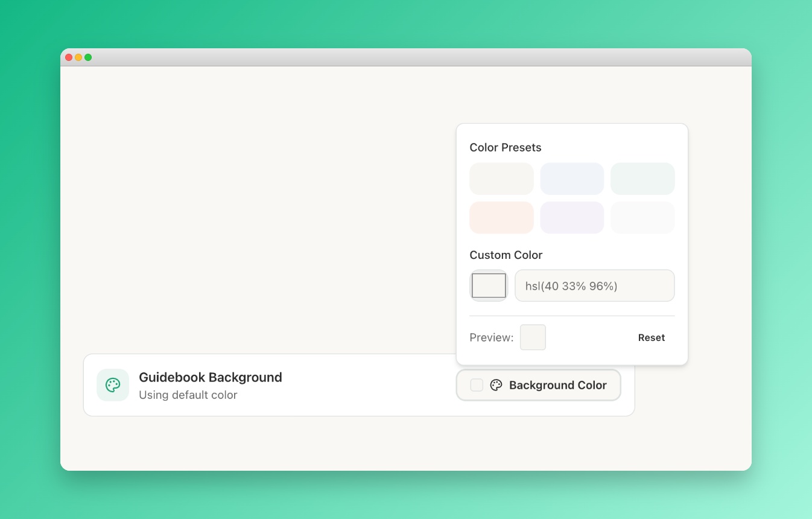
Task: Click the small swatch inside Background Color button
Action: [x=476, y=384]
